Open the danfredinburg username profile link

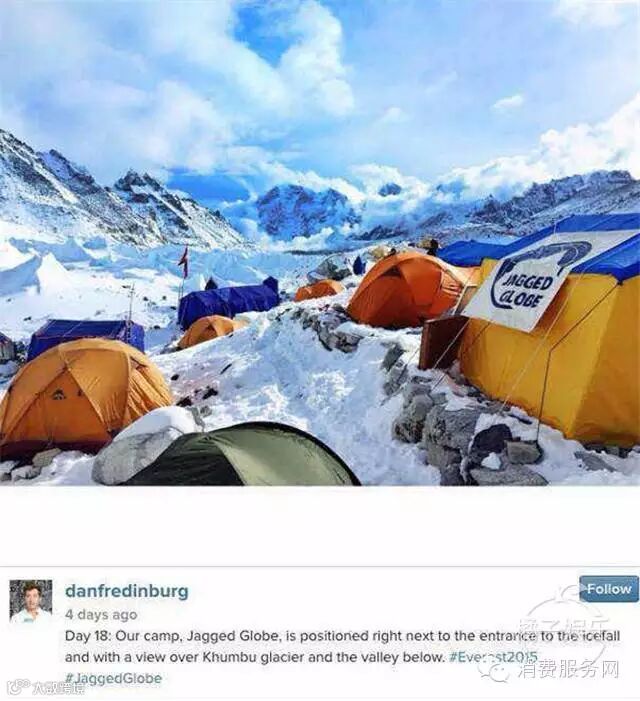point(126,591)
